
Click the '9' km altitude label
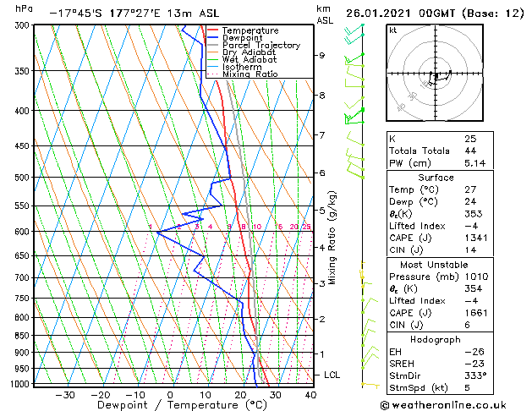tap(321, 55)
